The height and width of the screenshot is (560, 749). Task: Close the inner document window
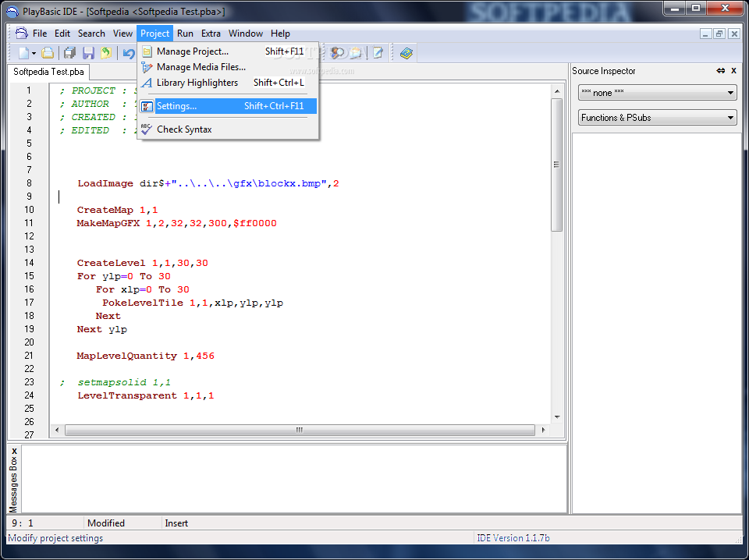[x=733, y=34]
